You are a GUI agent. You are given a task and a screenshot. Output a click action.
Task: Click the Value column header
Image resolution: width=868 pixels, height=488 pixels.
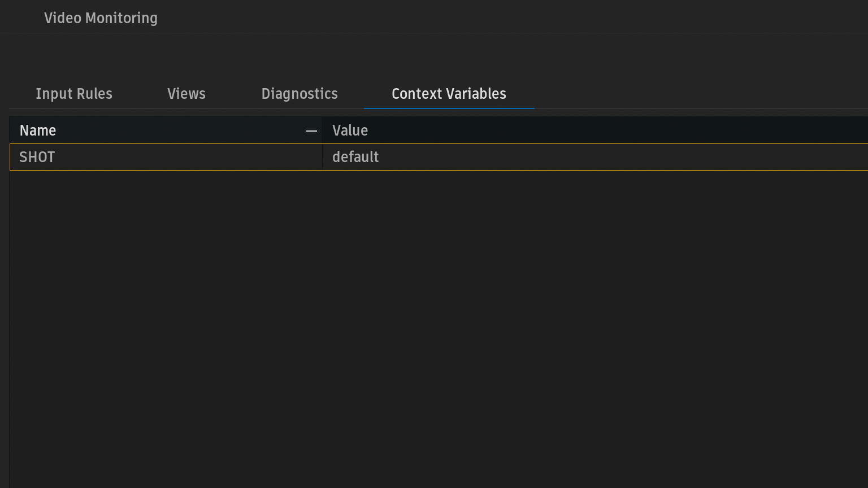[x=350, y=130]
